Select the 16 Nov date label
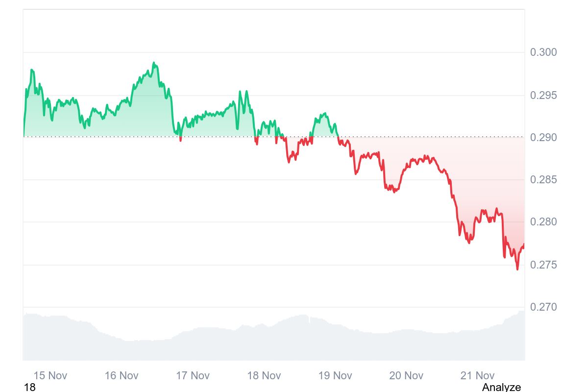This screenshot has height=392, width=588. coord(122,375)
